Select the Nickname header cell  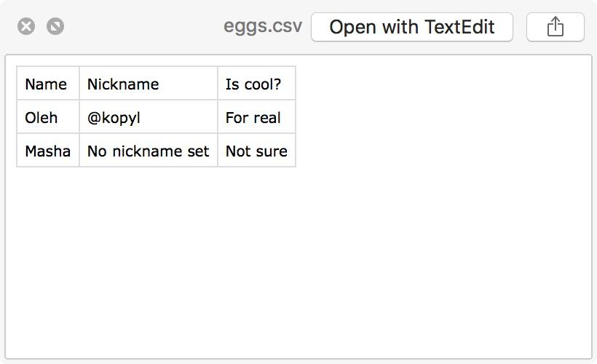click(149, 84)
